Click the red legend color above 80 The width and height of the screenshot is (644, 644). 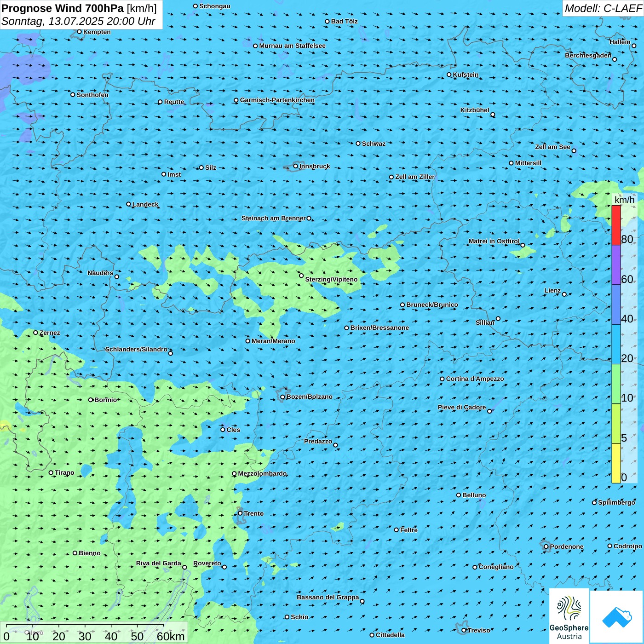click(616, 225)
